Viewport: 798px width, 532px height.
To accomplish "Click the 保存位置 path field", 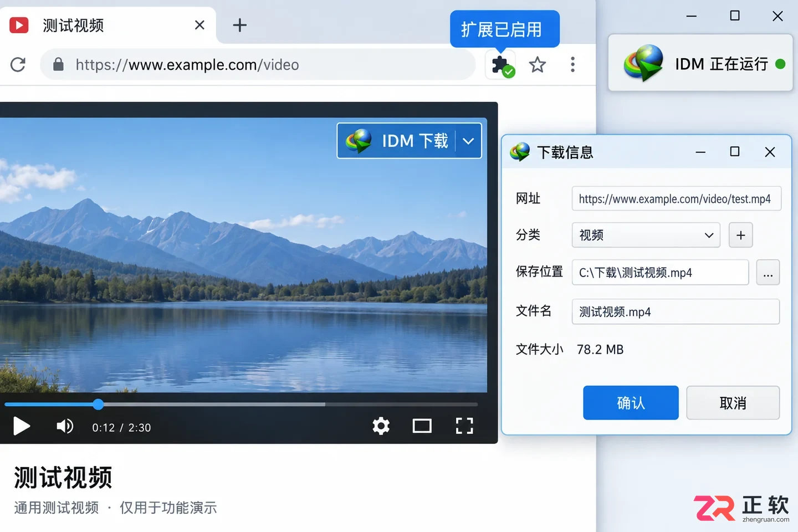I will [660, 273].
